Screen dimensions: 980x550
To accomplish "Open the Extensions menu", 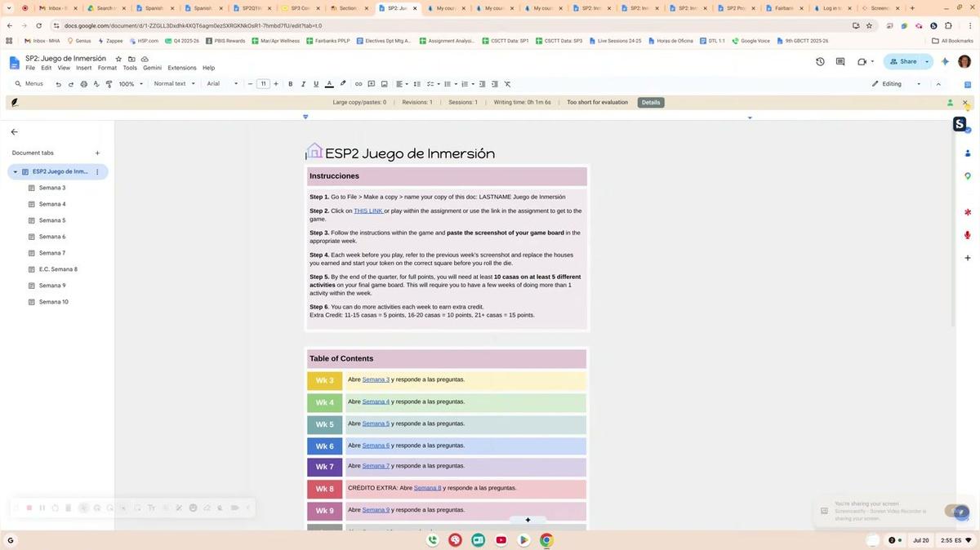I will 181,68.
